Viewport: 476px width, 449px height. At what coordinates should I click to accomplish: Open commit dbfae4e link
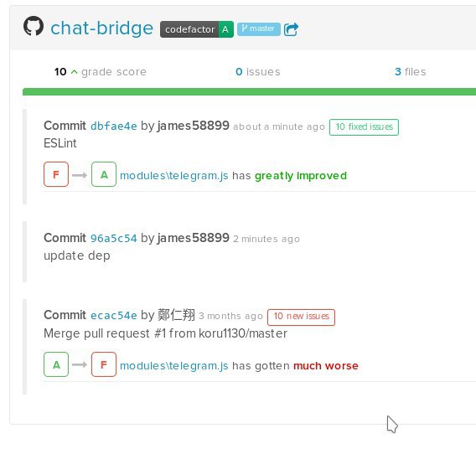(x=114, y=126)
